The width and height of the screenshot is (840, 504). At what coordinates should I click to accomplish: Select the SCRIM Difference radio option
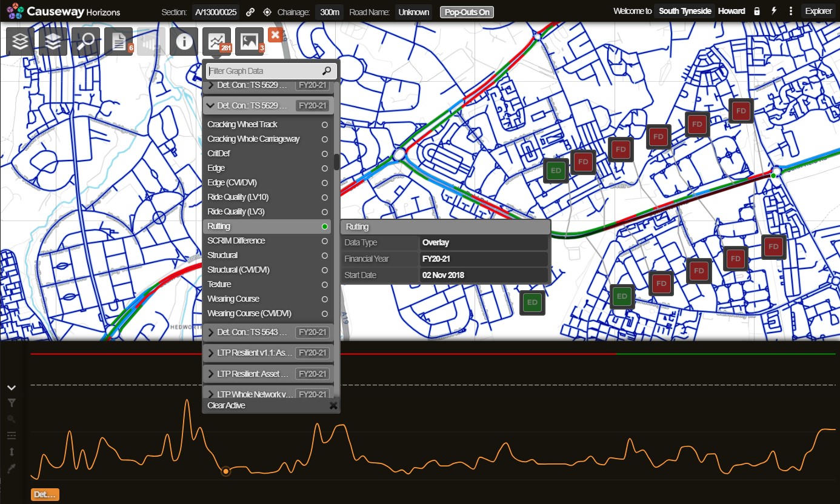point(325,241)
